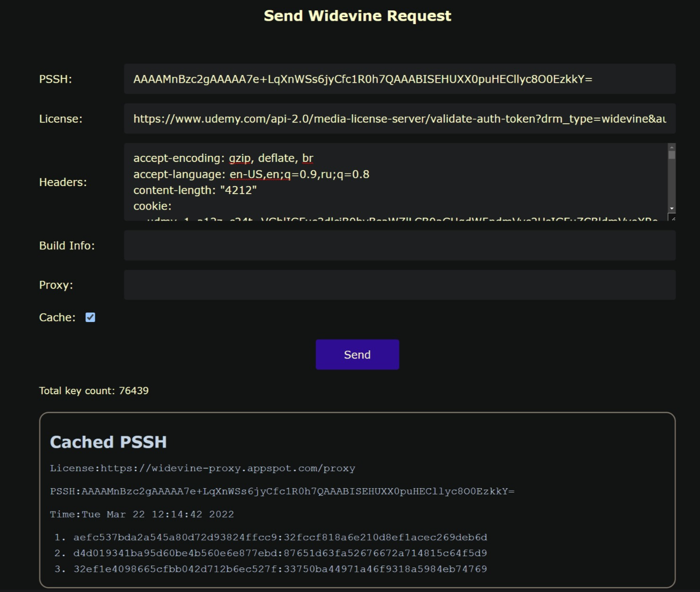Click the first cached key starting aefc537b
700x592 pixels.
click(280, 537)
